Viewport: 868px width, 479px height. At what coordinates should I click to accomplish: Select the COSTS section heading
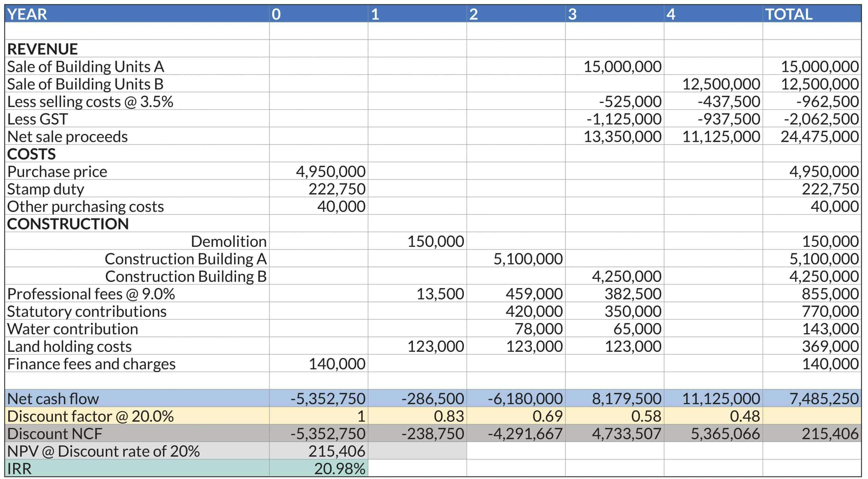[31, 154]
